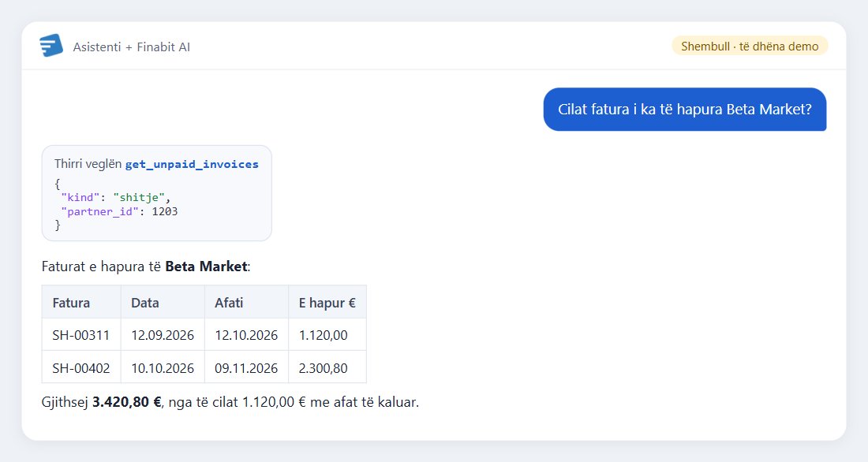This screenshot has height=462, width=868.
Task: Click date cell 12.09.2026
Action: coord(163,335)
